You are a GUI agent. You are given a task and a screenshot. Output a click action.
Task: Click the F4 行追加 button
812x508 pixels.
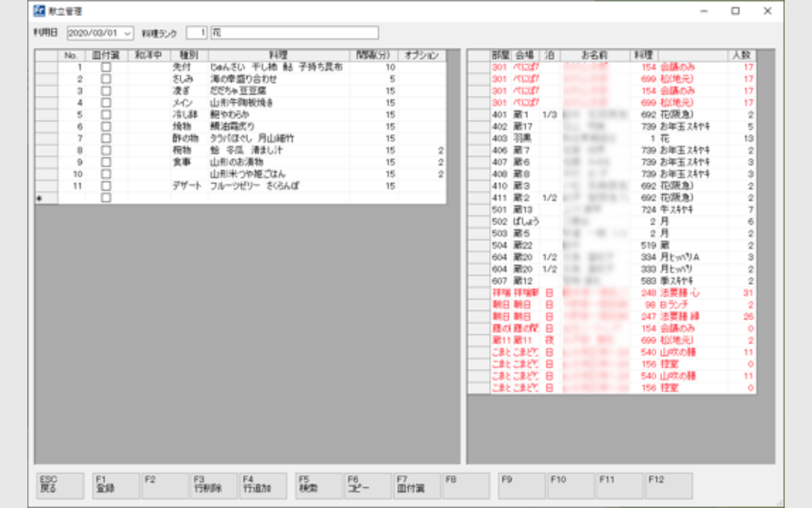pos(263,486)
